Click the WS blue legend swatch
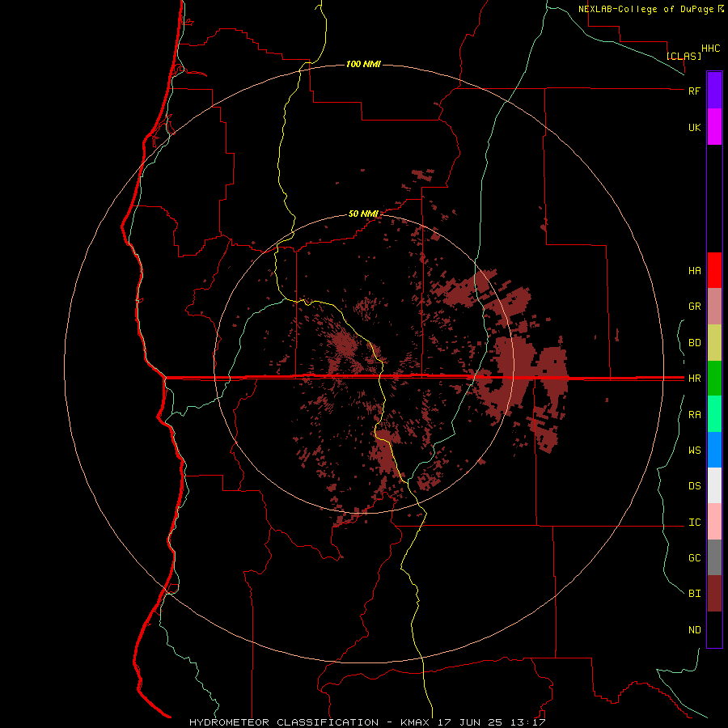This screenshot has height=728, width=728. (x=714, y=450)
